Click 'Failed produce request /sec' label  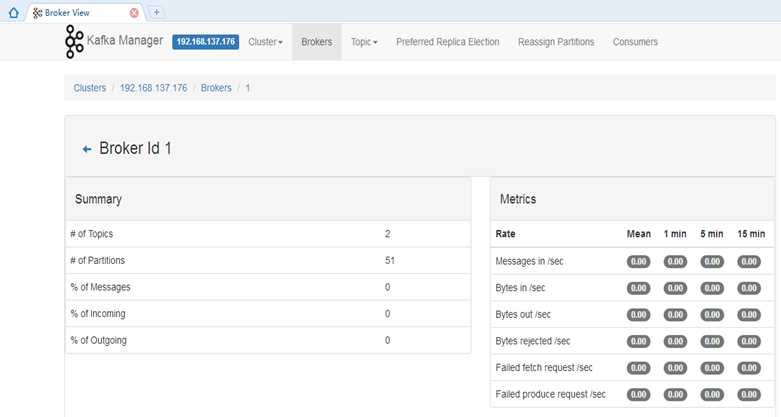pyautogui.click(x=550, y=394)
